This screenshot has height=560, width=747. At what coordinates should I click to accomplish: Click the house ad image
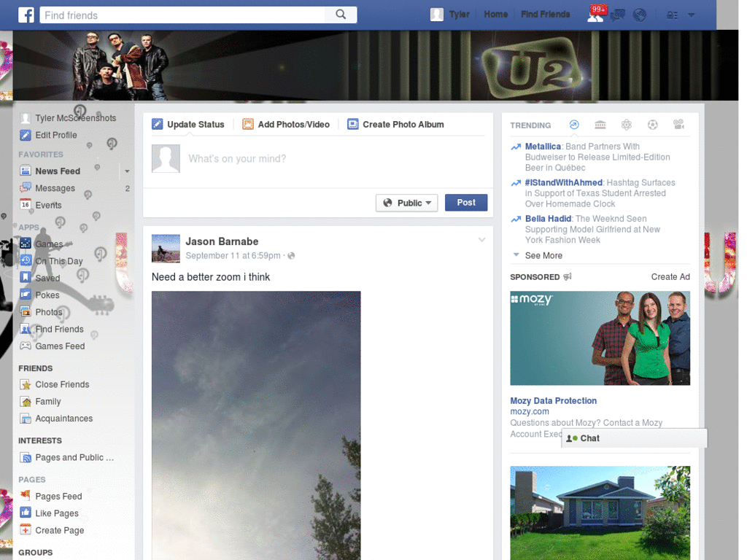[x=600, y=513]
